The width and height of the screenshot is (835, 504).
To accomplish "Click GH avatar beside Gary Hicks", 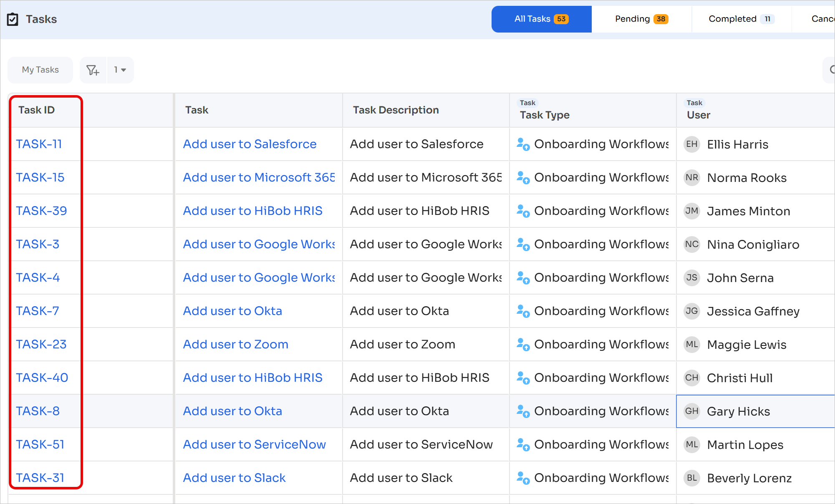I will point(692,411).
